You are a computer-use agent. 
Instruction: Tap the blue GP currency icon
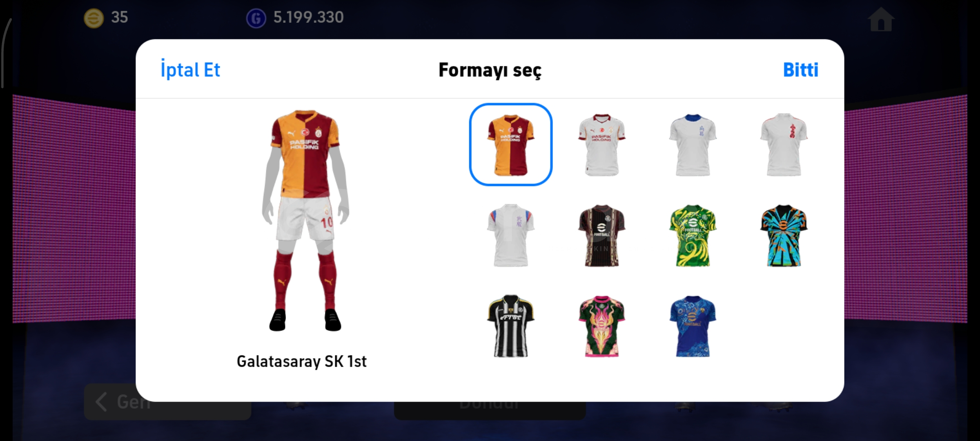click(x=256, y=18)
